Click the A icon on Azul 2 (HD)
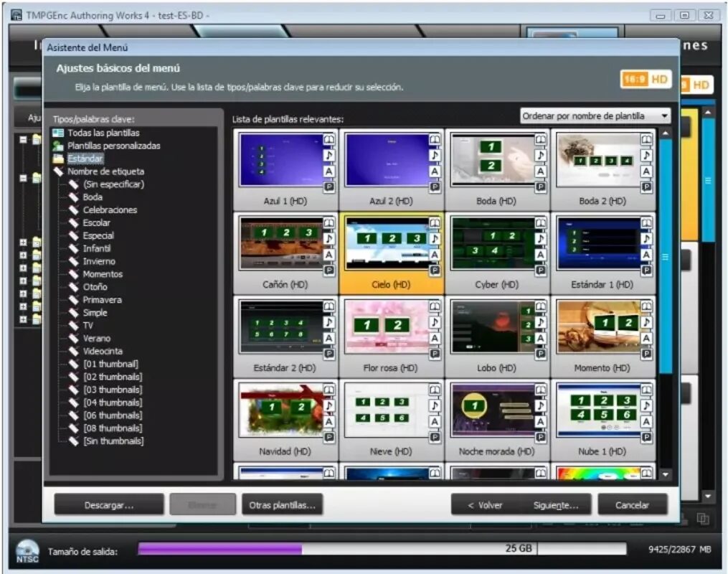The width and height of the screenshot is (728, 574). click(435, 171)
